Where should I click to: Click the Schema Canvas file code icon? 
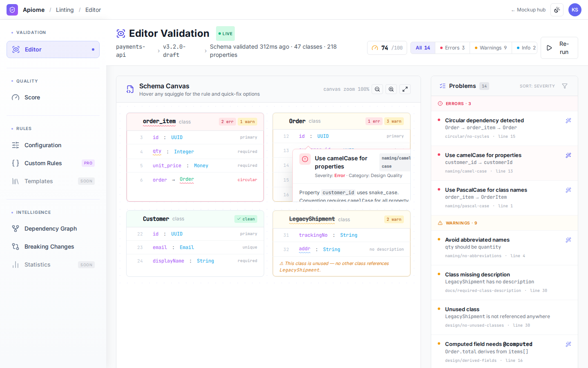pyautogui.click(x=130, y=89)
